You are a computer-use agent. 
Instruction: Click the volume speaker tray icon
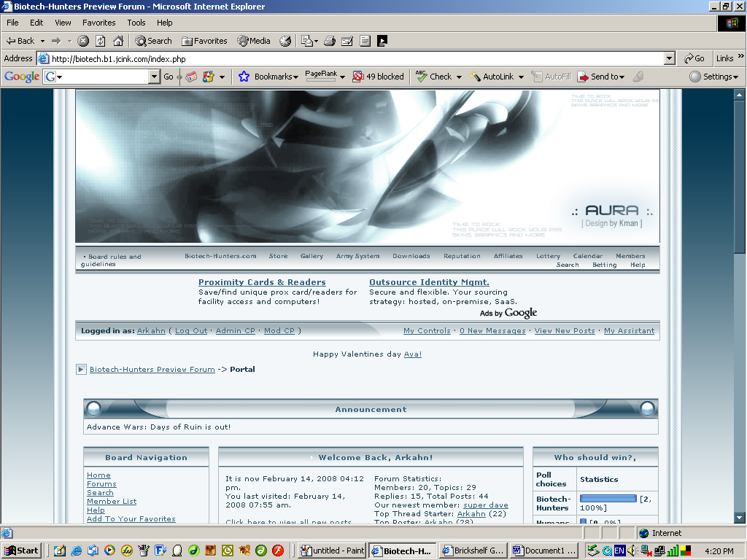[x=632, y=551]
